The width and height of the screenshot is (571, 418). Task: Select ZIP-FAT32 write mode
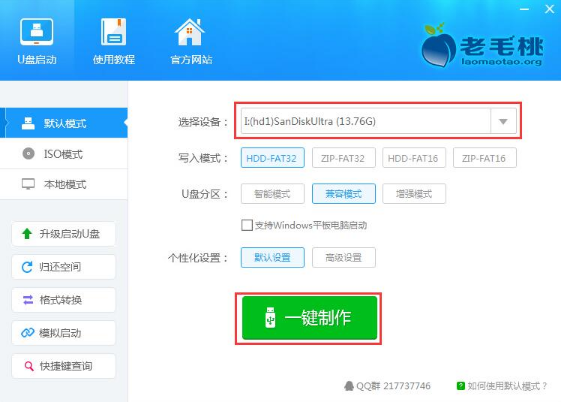343,158
